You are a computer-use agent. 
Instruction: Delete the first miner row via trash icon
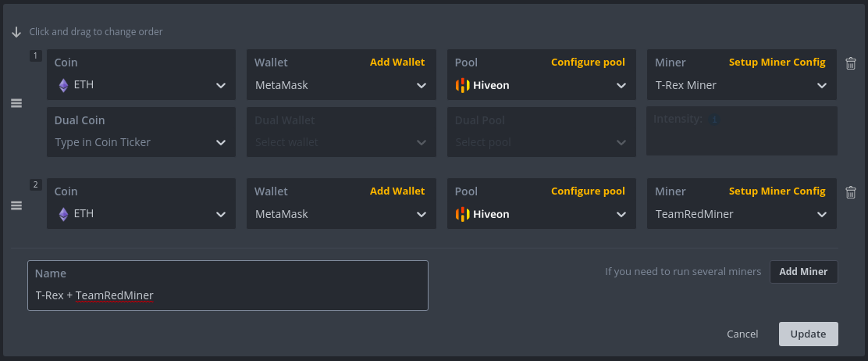click(x=851, y=63)
